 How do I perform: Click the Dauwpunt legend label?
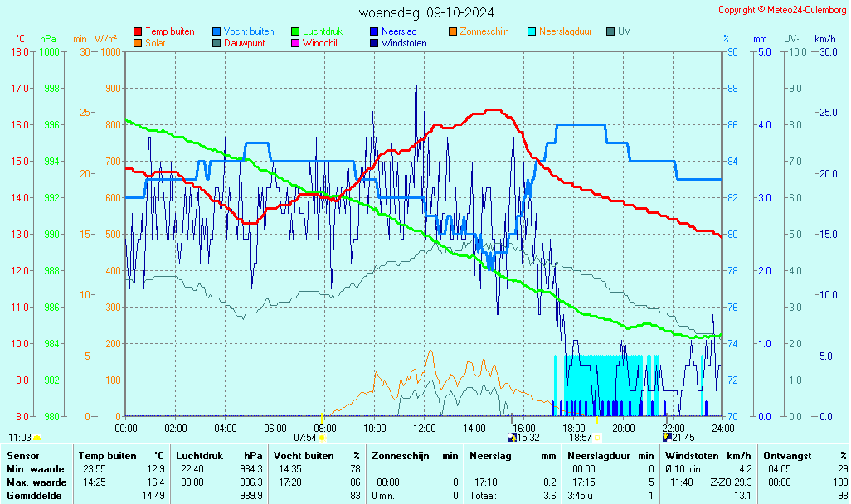coord(244,43)
